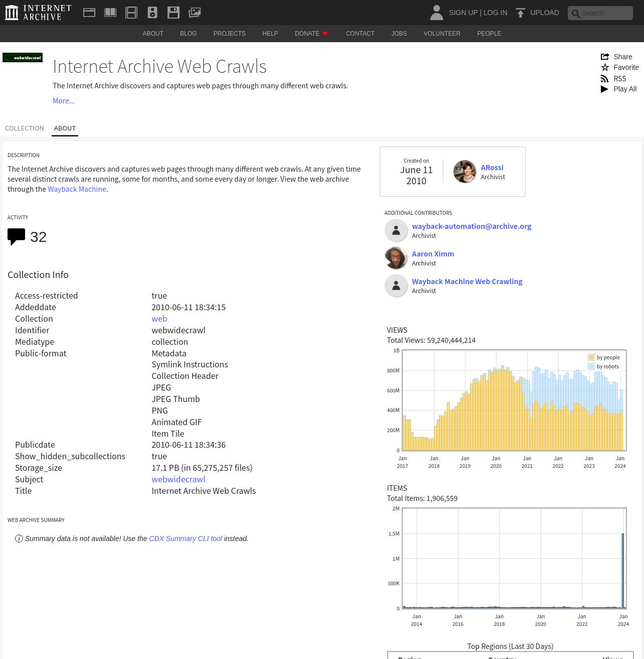This screenshot has width=644, height=659.
Task: Open the webwidecrawl subject link
Action: click(x=179, y=479)
